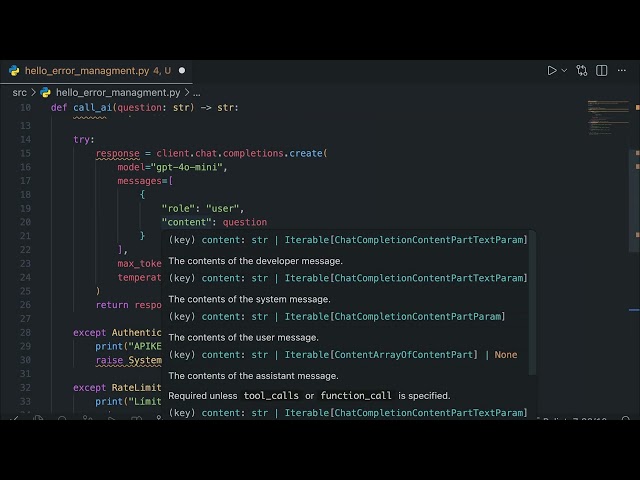This screenshot has width=640, height=480.
Task: Click line number 20 in the gutter
Action: point(25,222)
